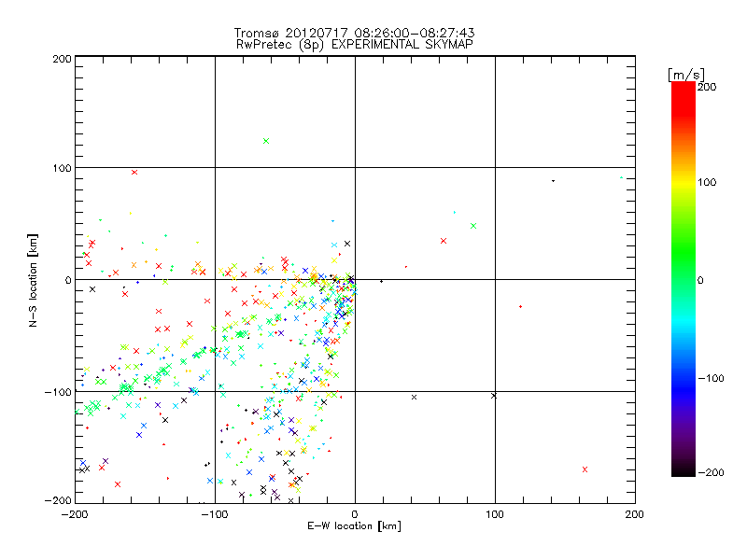The image size is (747, 560).
Task: Click the title line "Tromsø 20120717 08:26:00-08:27:43"
Action: pyautogui.click(x=354, y=33)
